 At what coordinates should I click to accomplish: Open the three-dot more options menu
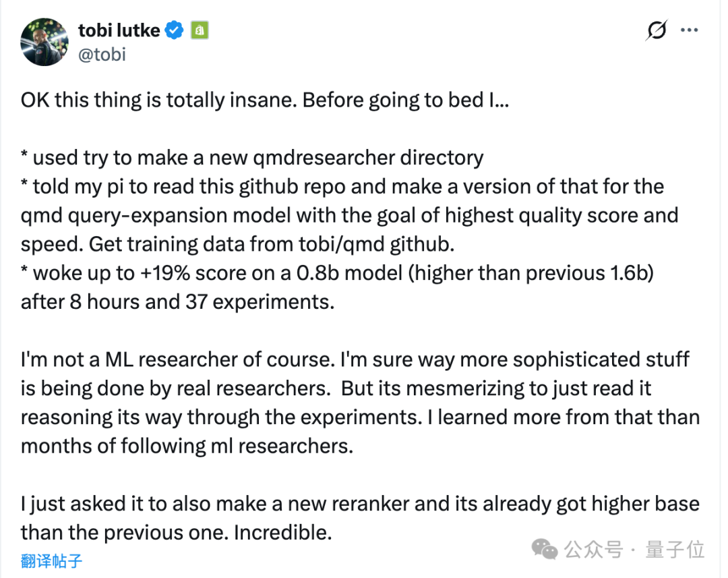[x=690, y=30]
